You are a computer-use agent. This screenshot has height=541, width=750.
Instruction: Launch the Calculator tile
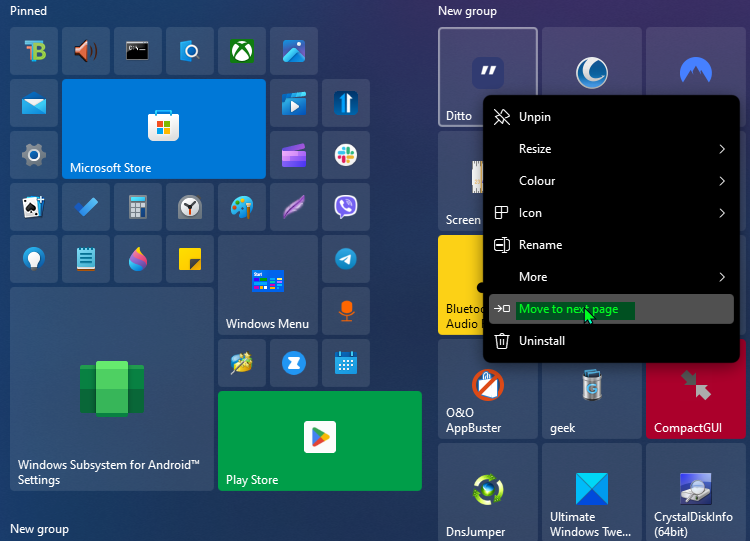[138, 207]
